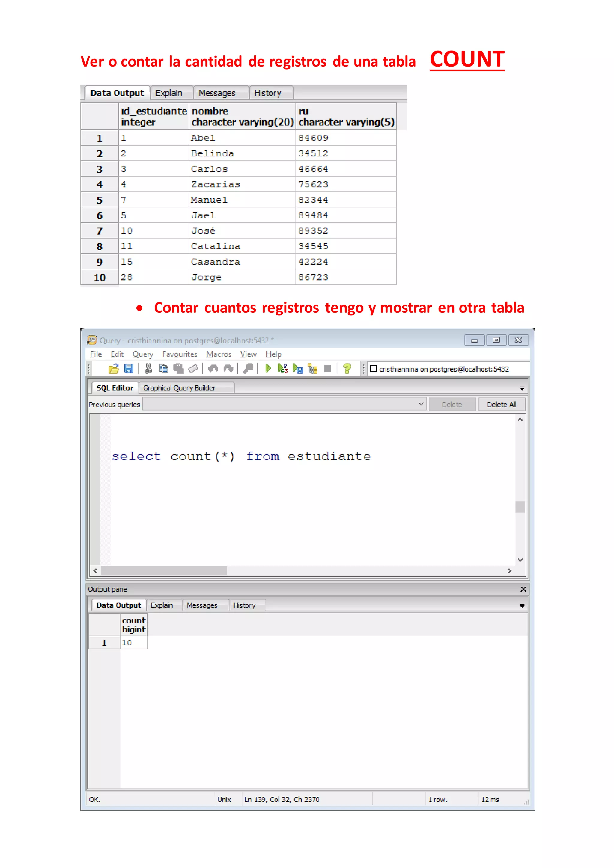Click the Explain query toolbar icon
614x868 pixels.
point(313,369)
